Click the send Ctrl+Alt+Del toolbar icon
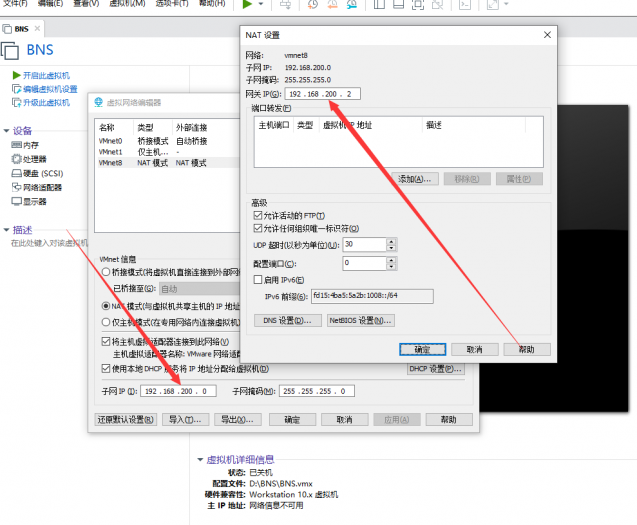Screen dimensions: 637x525 pos(286,4)
